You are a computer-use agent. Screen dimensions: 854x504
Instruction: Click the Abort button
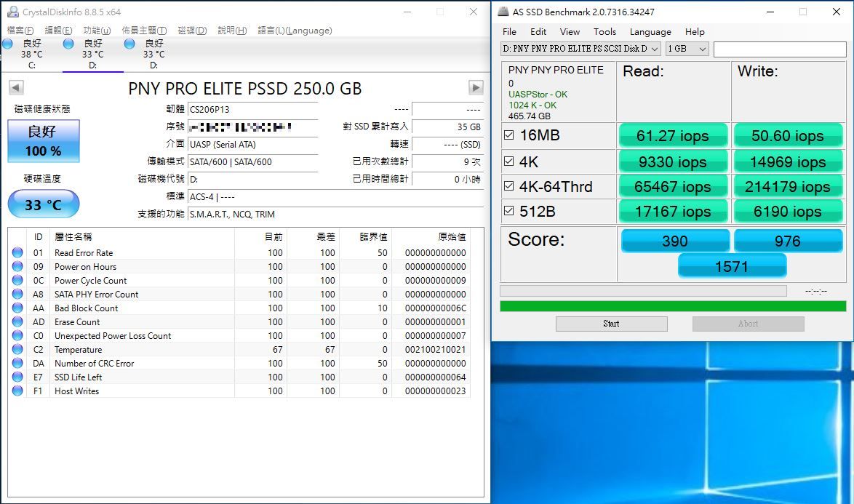point(748,324)
